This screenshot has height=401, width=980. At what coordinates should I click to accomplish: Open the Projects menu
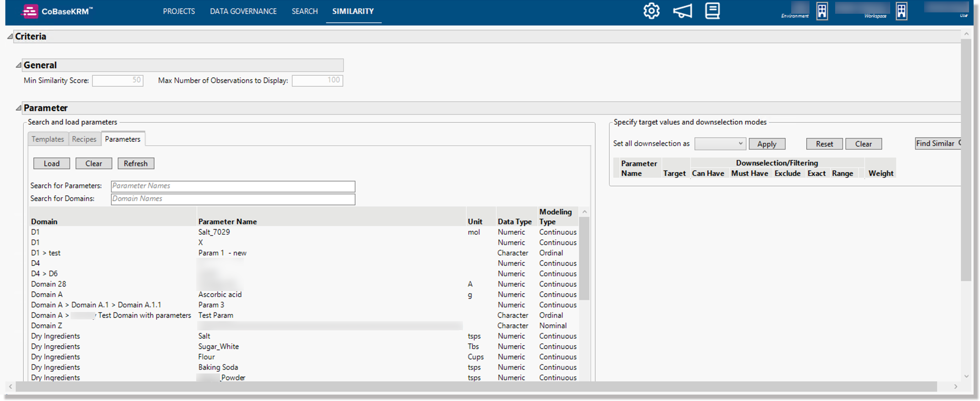179,11
